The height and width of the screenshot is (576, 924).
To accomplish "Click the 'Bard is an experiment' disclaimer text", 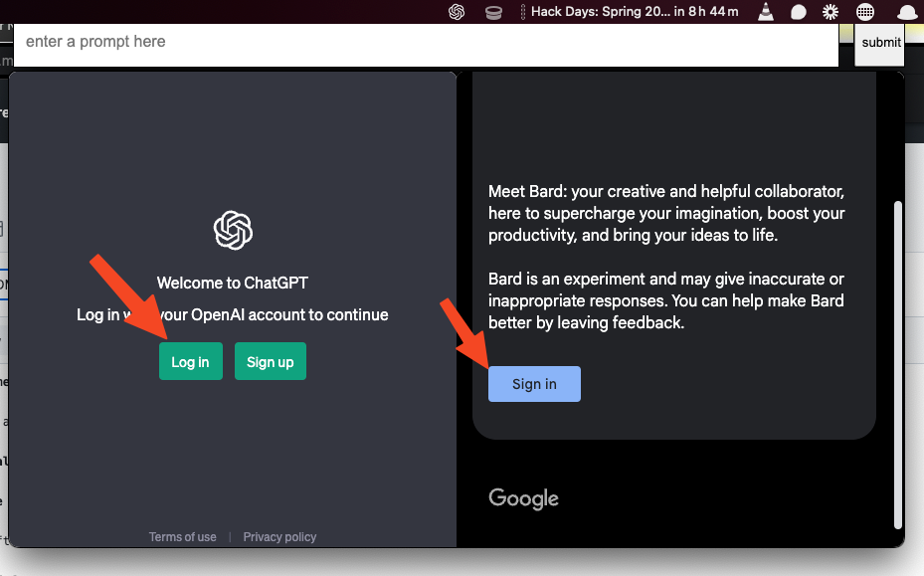I will pyautogui.click(x=665, y=300).
